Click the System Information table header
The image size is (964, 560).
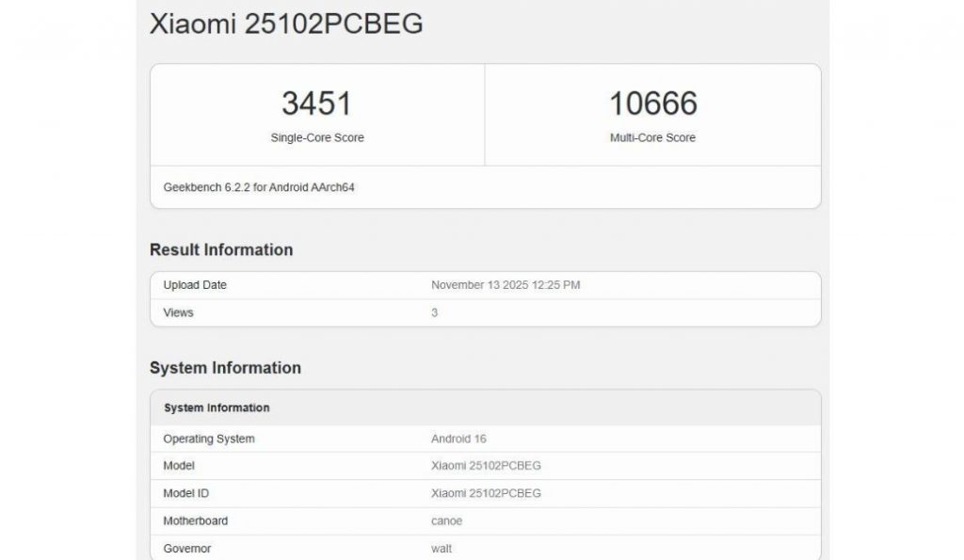(215, 408)
